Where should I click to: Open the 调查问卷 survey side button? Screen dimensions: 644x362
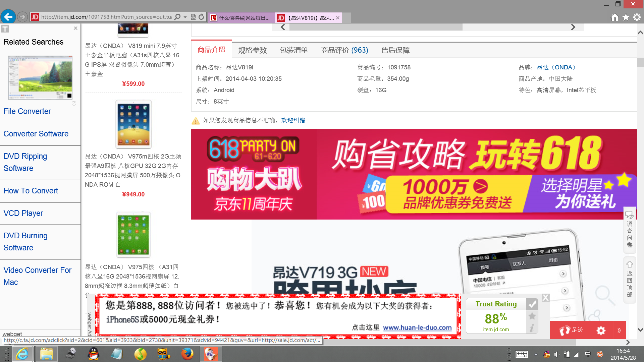tap(630, 230)
